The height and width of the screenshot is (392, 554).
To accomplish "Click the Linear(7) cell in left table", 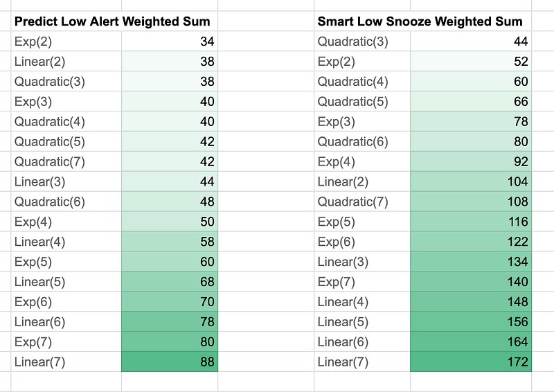I will tap(66, 362).
